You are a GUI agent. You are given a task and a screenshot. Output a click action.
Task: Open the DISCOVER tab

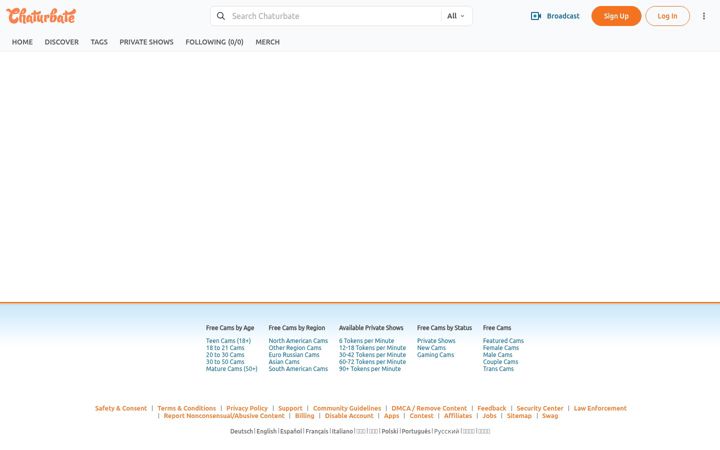[62, 42]
